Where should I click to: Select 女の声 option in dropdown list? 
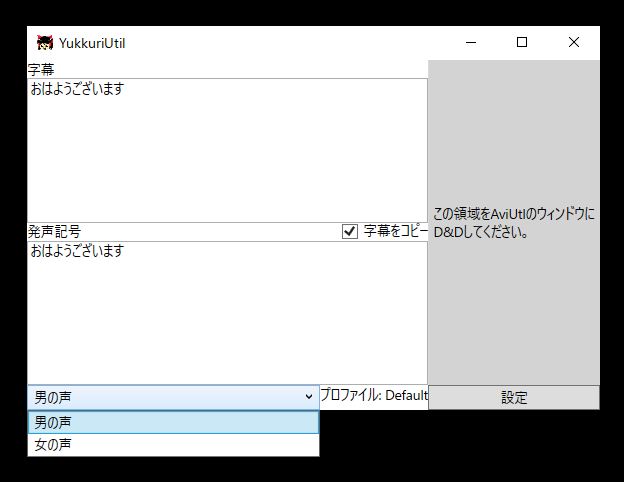(174, 445)
